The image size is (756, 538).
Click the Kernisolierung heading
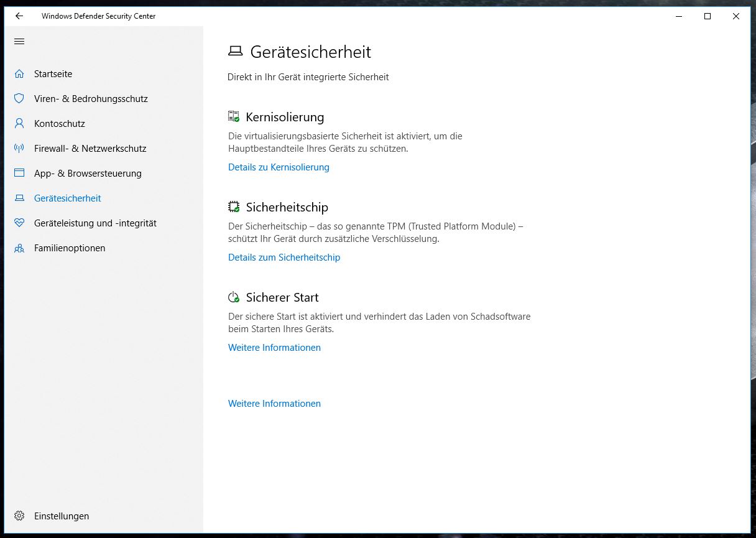coord(285,117)
